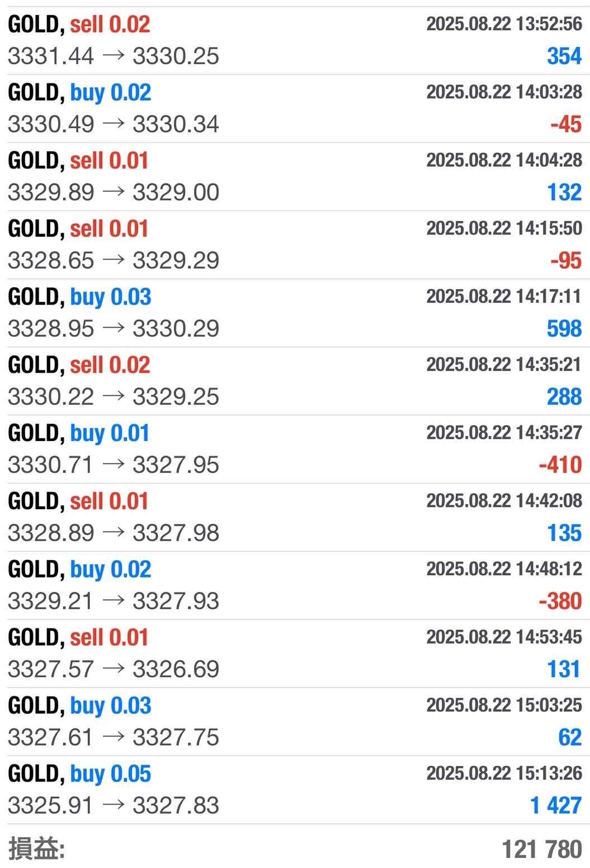Tap the GOLD sell 0.01 trade at 14:04:28
The width and height of the screenshot is (590, 868).
click(295, 177)
